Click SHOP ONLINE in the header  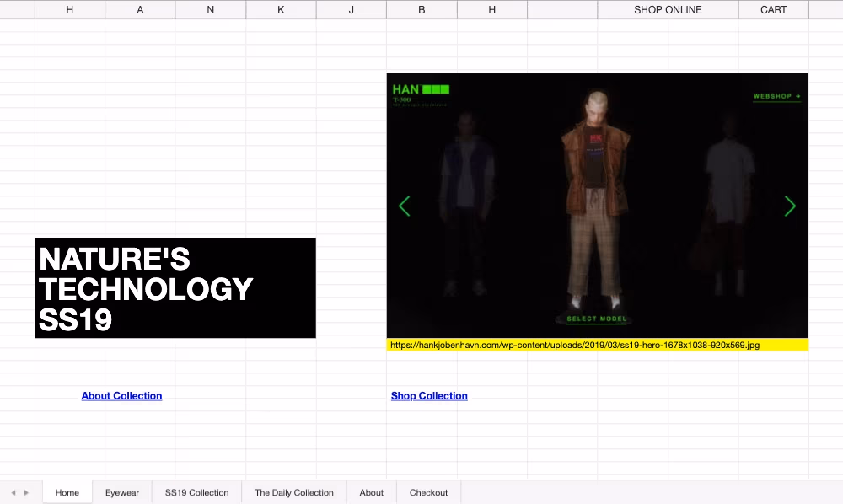click(668, 9)
